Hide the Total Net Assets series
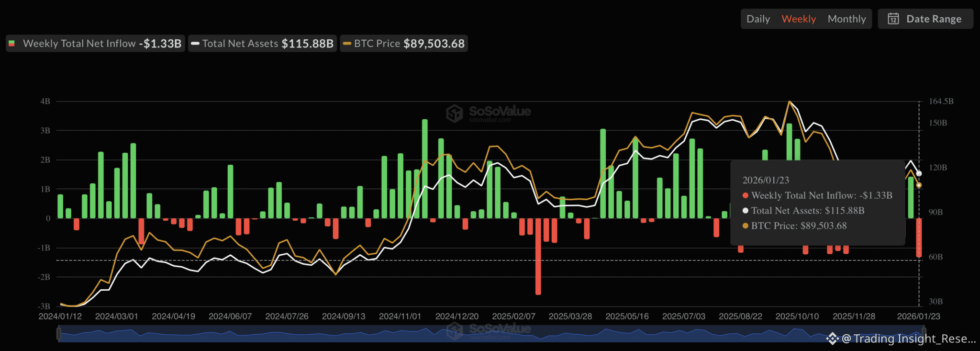 263,44
